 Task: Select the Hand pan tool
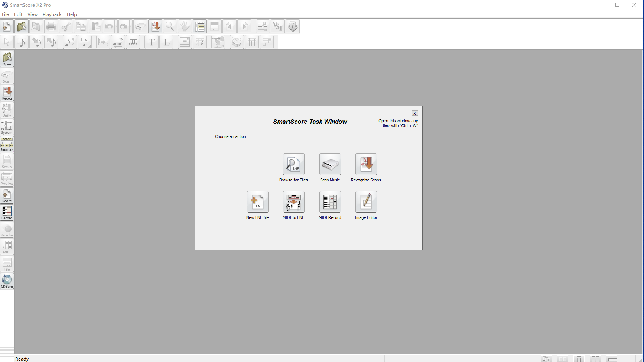click(x=185, y=26)
